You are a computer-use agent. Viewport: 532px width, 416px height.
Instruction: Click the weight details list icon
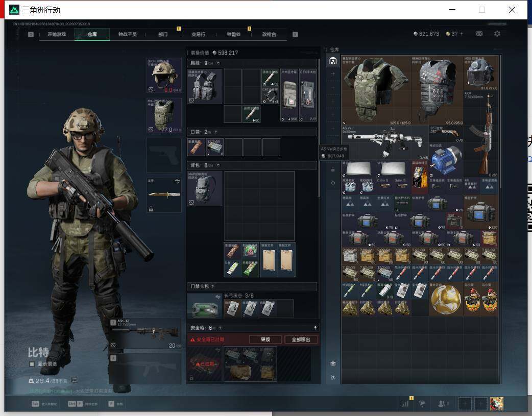click(x=74, y=380)
